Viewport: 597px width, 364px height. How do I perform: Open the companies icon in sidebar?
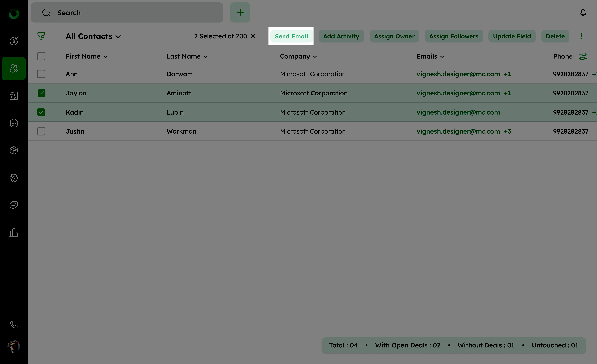(x=14, y=96)
